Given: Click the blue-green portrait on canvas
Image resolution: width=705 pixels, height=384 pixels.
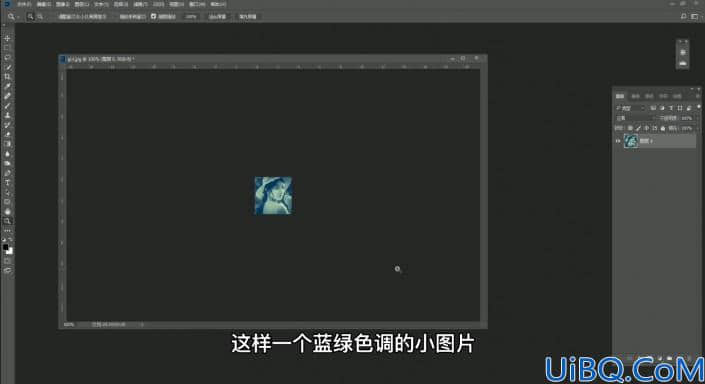Looking at the screenshot, I should pos(273,196).
